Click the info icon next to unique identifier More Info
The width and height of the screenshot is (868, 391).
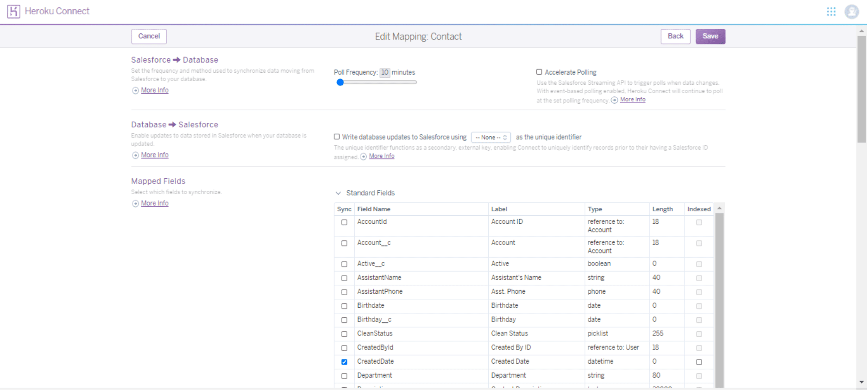coord(364,157)
